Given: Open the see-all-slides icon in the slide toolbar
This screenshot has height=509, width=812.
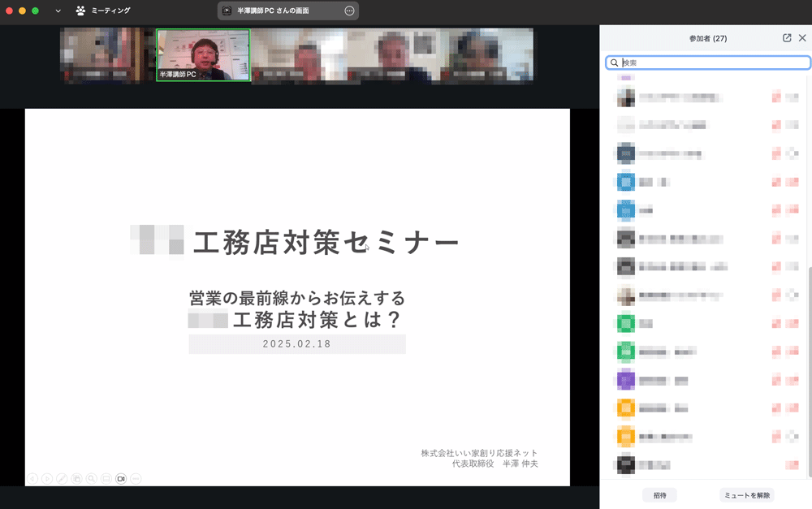Looking at the screenshot, I should [x=76, y=479].
